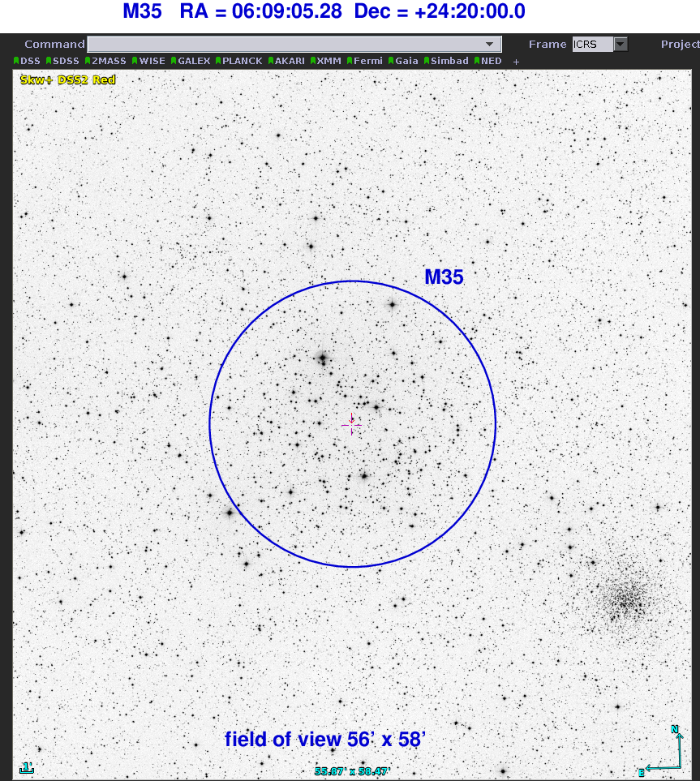Add a new bookmark with plus button
This screenshot has height=781, width=700.
(x=516, y=62)
